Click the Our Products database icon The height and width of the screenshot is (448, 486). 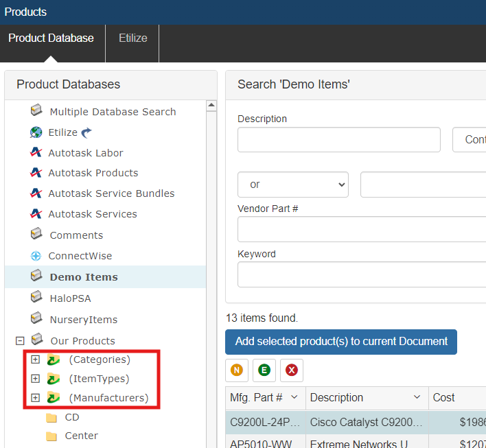click(x=37, y=339)
